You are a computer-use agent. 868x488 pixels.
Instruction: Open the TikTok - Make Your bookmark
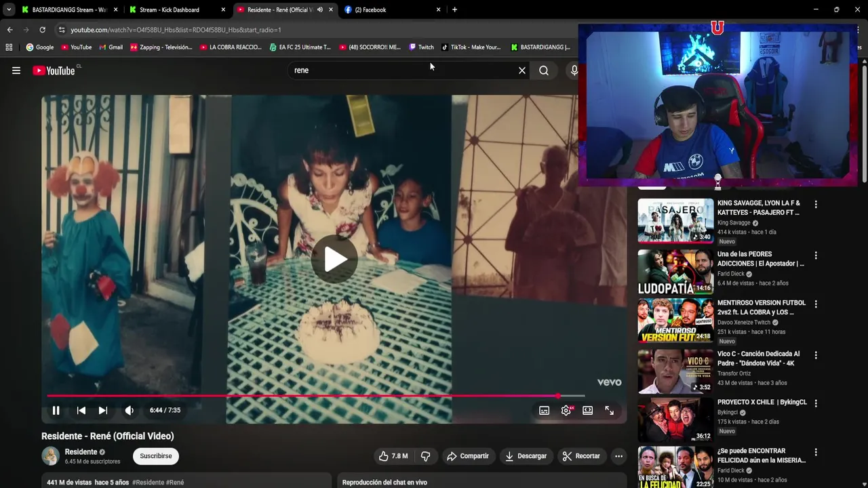(x=471, y=47)
